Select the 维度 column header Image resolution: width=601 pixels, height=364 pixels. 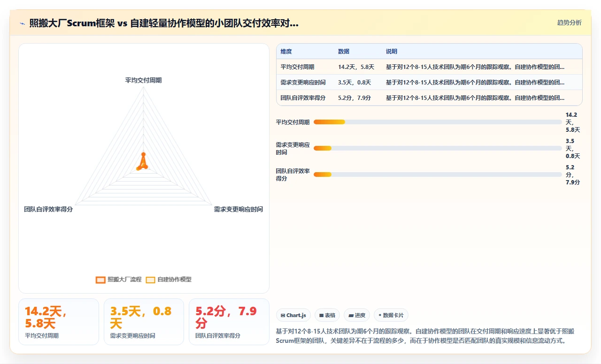(286, 51)
